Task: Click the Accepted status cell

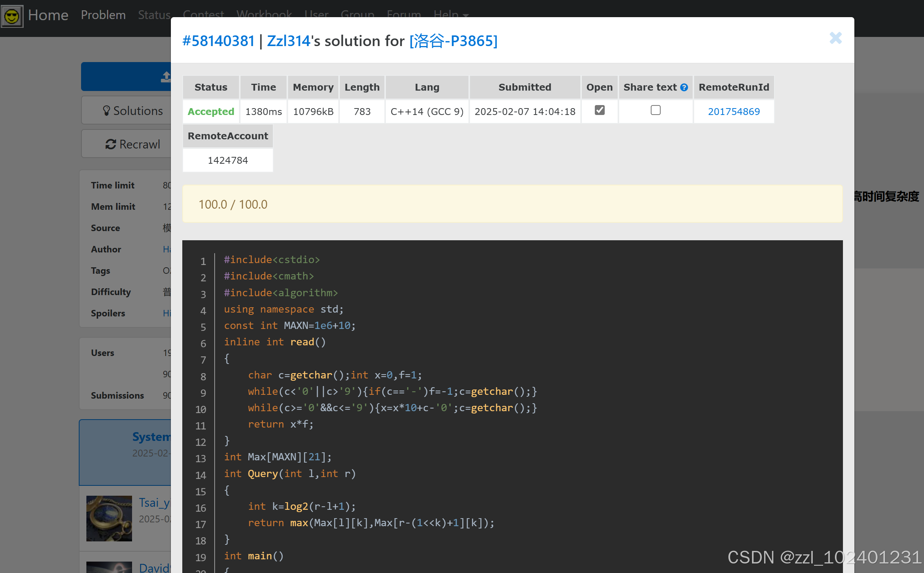Action: [x=211, y=112]
